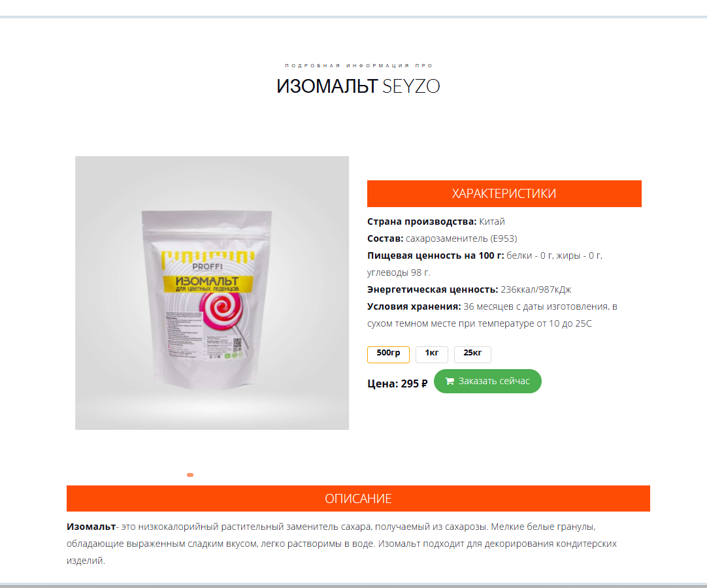Open the ОПИСАНИЕ orange header
This screenshot has height=588, width=707.
point(359,498)
